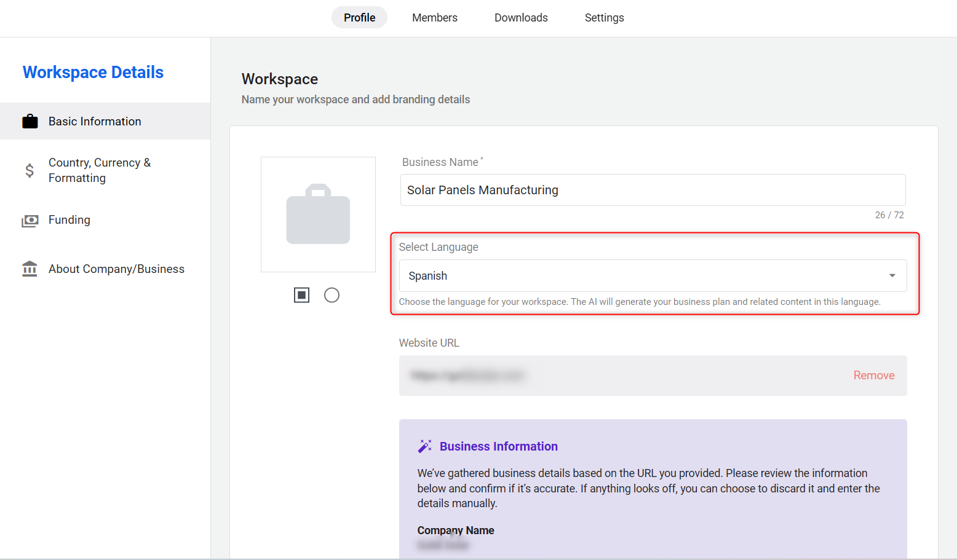Screen dimensions: 957x560
Task: Go to the Downloads tab
Action: [521, 18]
